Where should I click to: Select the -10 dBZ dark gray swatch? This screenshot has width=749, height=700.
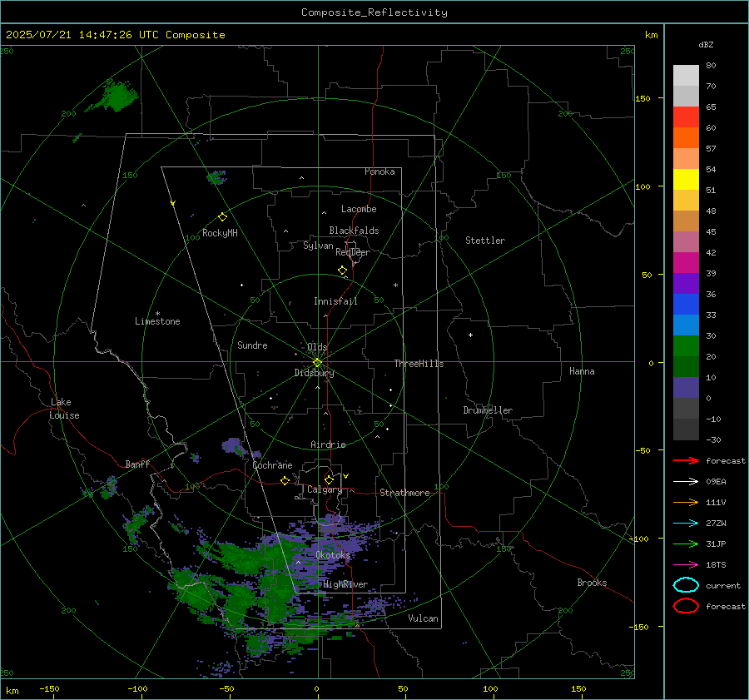pos(686,429)
